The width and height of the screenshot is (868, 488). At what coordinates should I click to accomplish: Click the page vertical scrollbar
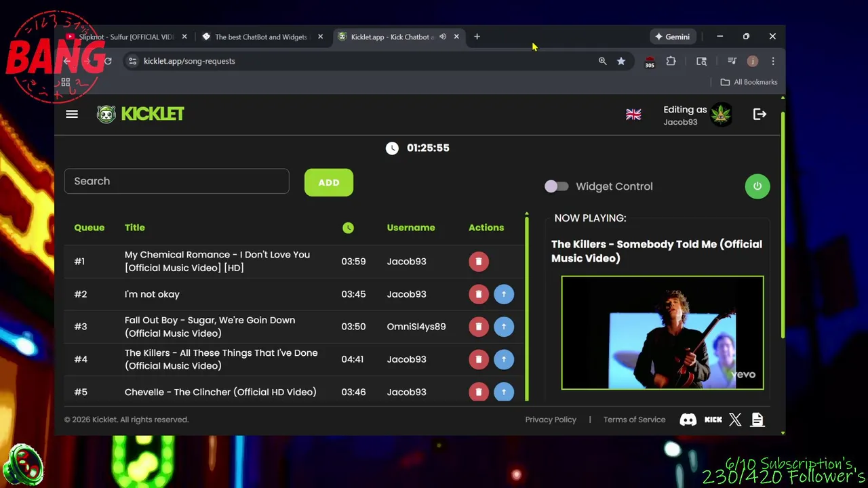783,224
